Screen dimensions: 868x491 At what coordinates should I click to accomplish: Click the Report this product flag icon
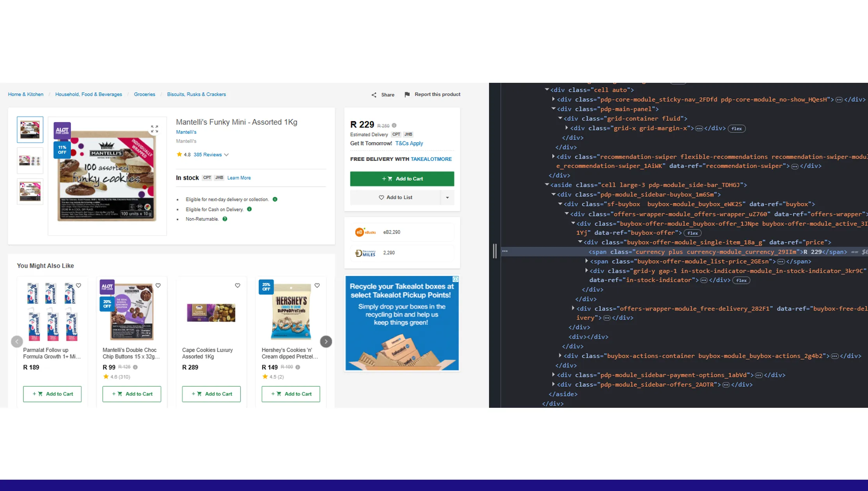point(407,95)
